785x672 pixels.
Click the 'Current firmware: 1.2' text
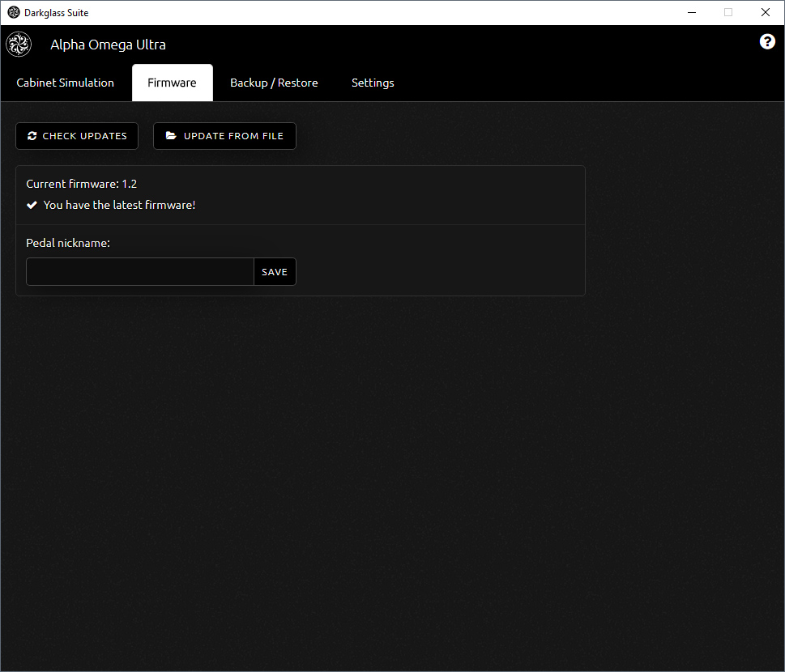pyautogui.click(x=82, y=184)
